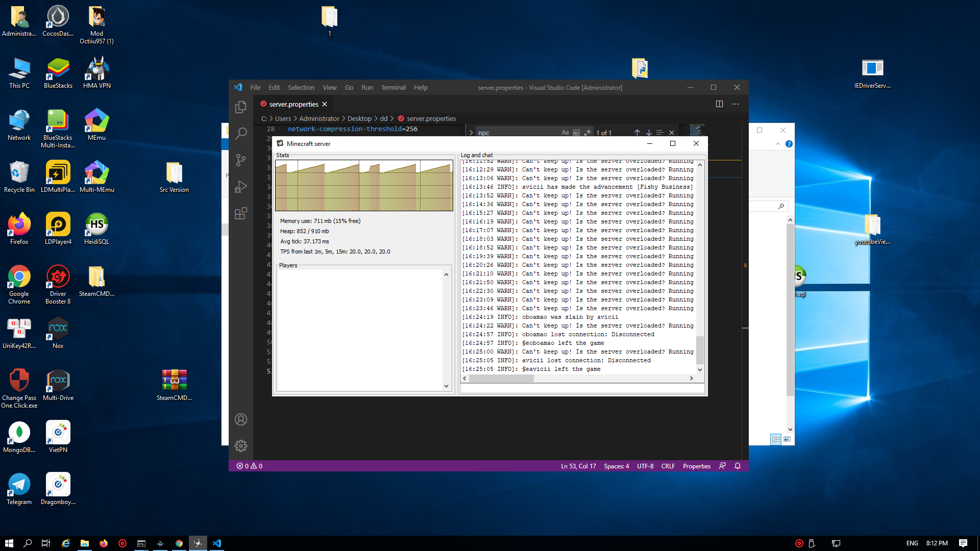Open the Source Control view
This screenshot has width=980, height=551.
coord(241,160)
